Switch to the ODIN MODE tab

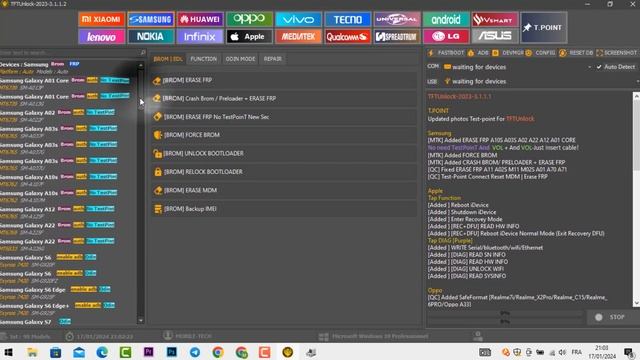(240, 59)
